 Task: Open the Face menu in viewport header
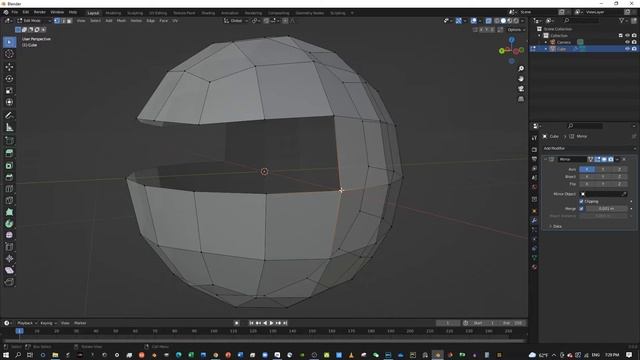[x=164, y=20]
